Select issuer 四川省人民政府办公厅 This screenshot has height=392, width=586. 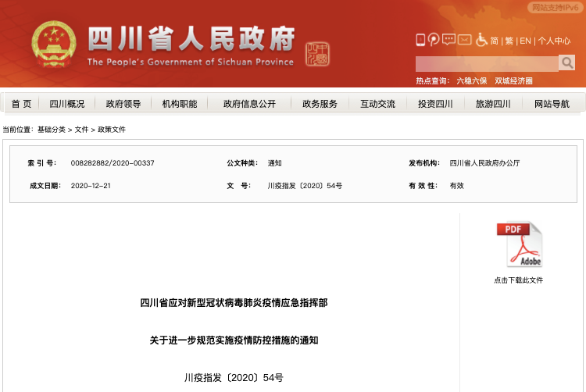tap(484, 163)
